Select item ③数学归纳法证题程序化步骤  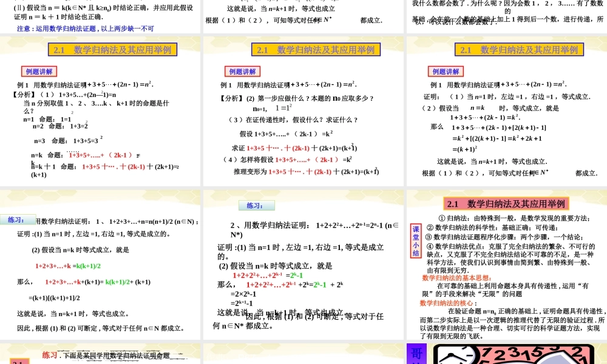click(504, 237)
